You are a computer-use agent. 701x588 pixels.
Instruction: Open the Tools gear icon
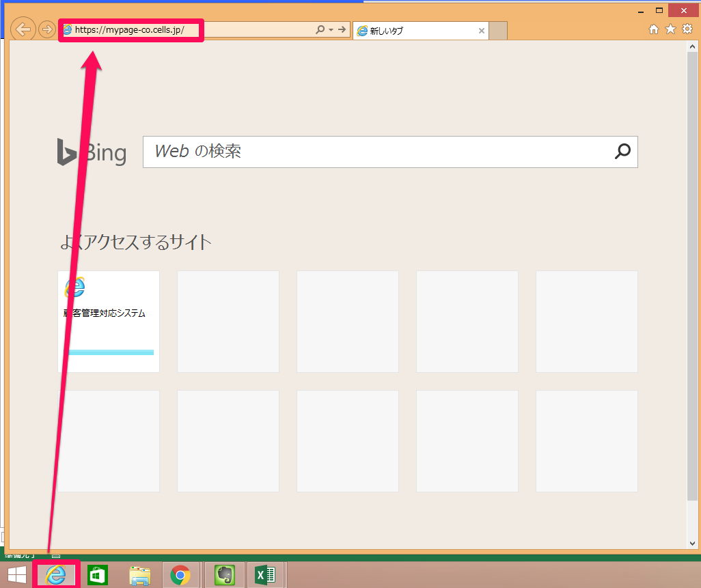click(x=687, y=29)
